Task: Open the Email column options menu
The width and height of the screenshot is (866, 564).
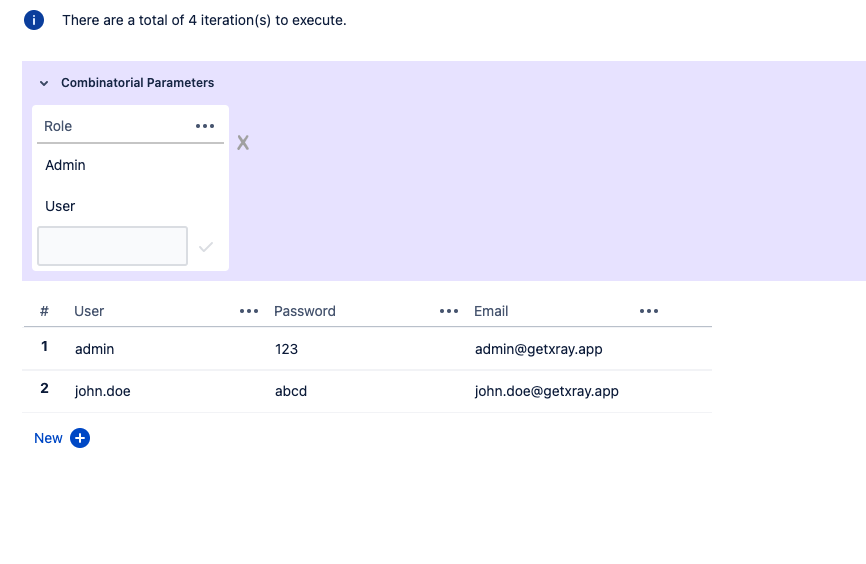Action: click(649, 311)
